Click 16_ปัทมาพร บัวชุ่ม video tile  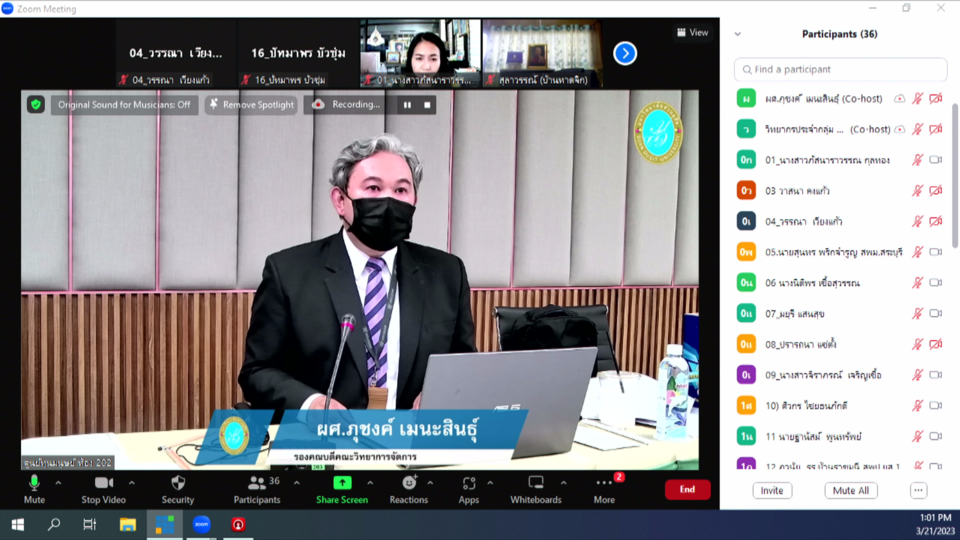pos(298,53)
